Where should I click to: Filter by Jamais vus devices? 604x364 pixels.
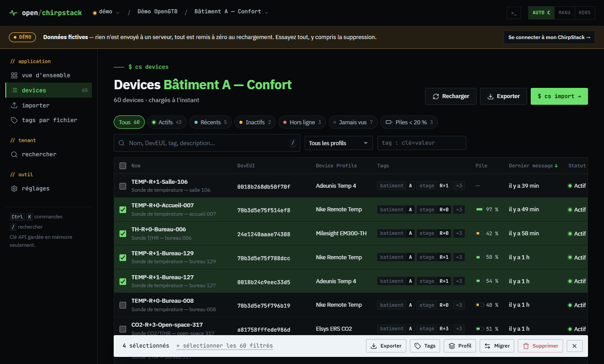click(353, 122)
